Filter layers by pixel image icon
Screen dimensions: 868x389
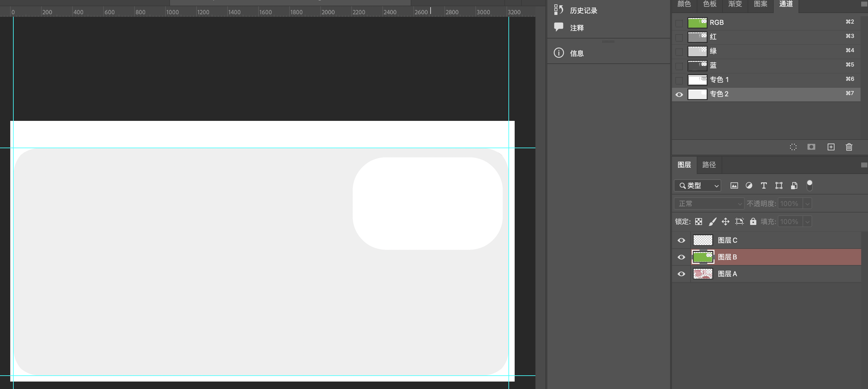(x=734, y=185)
